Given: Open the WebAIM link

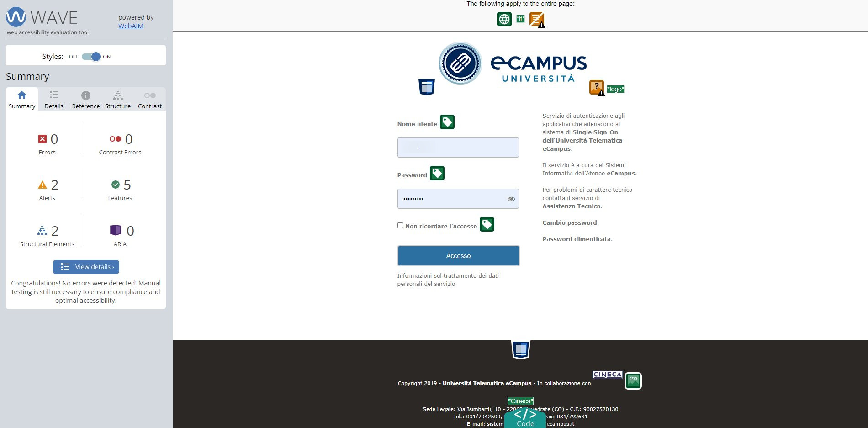Looking at the screenshot, I should click(x=131, y=26).
